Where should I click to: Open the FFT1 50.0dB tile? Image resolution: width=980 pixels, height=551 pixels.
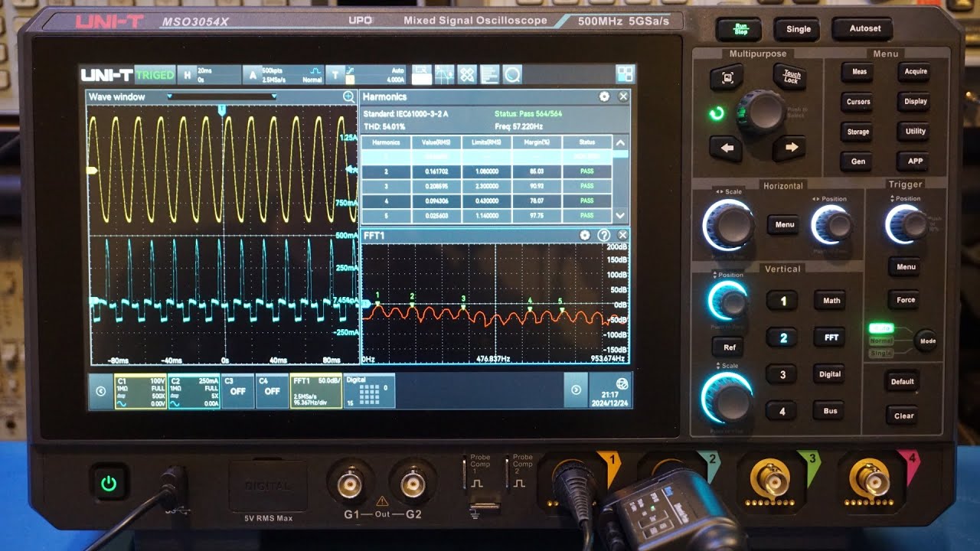coord(315,390)
